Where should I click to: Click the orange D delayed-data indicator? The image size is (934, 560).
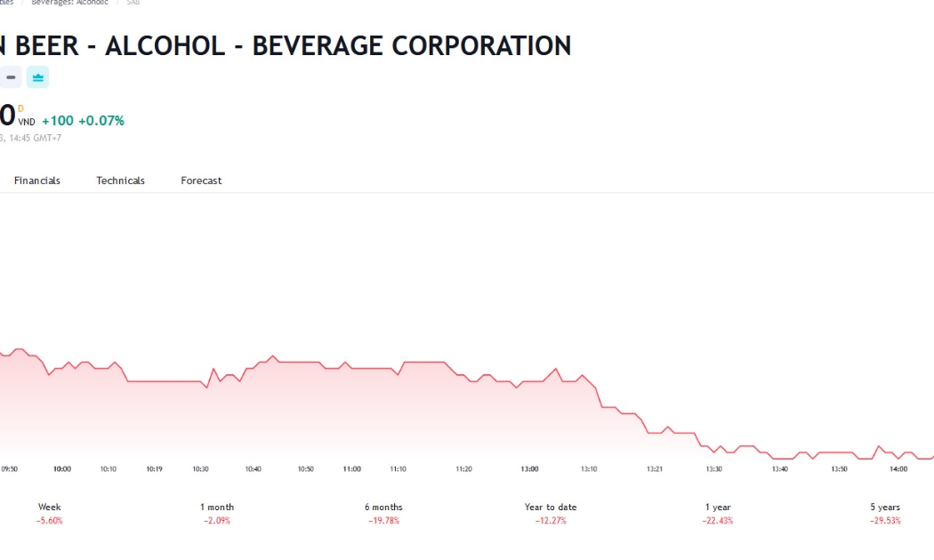(x=20, y=108)
